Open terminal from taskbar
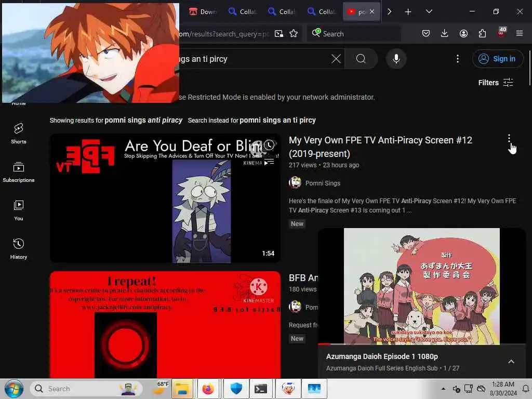The width and height of the screenshot is (532, 399). click(x=261, y=389)
